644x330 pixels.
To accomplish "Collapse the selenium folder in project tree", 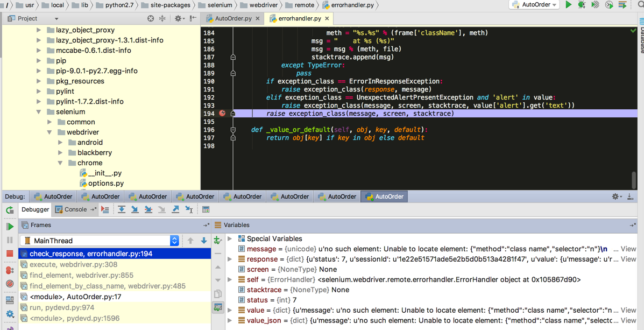I will 39,112.
